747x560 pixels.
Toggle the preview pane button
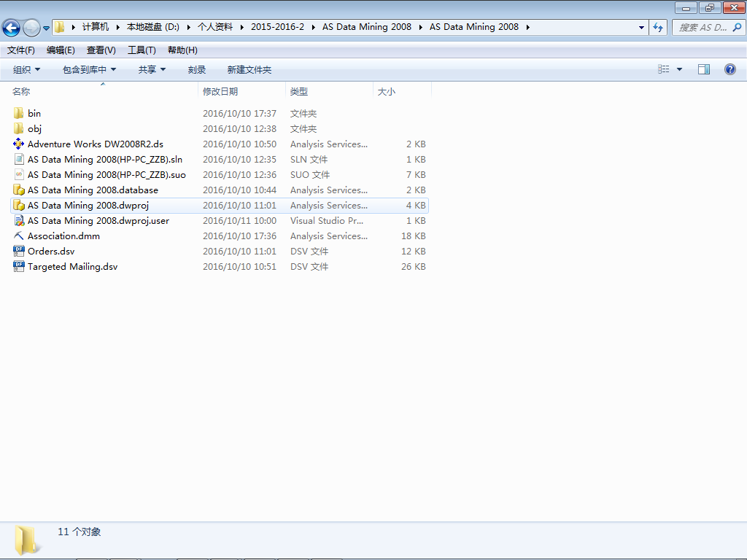point(704,69)
